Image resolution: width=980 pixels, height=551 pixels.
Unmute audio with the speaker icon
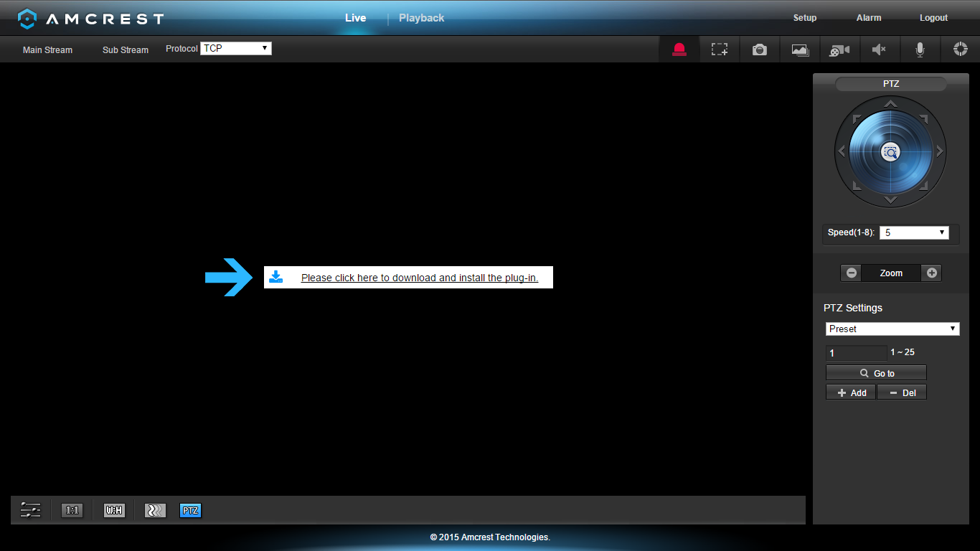(x=879, y=50)
